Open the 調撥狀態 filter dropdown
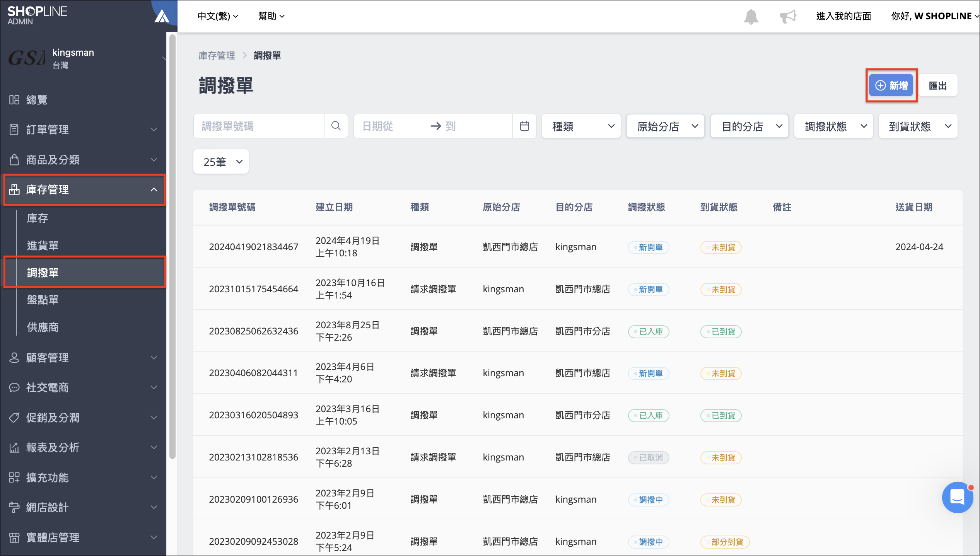980x556 pixels. coord(833,126)
